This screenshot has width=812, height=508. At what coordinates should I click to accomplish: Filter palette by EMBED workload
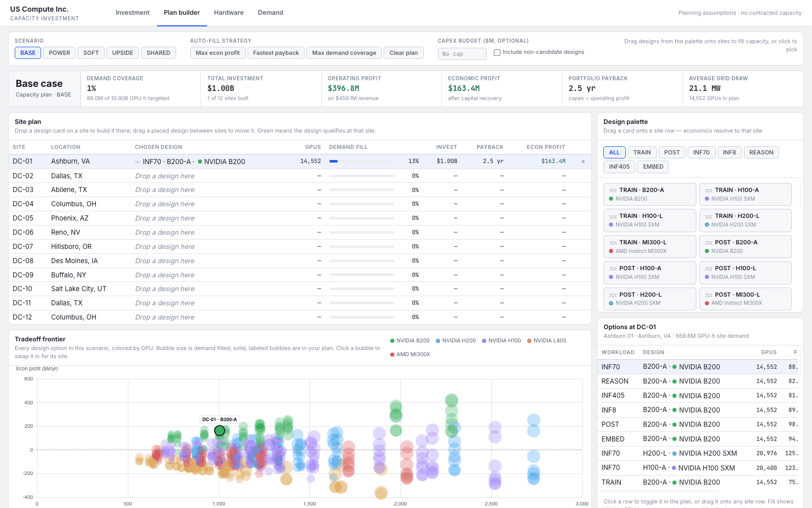[x=653, y=167]
